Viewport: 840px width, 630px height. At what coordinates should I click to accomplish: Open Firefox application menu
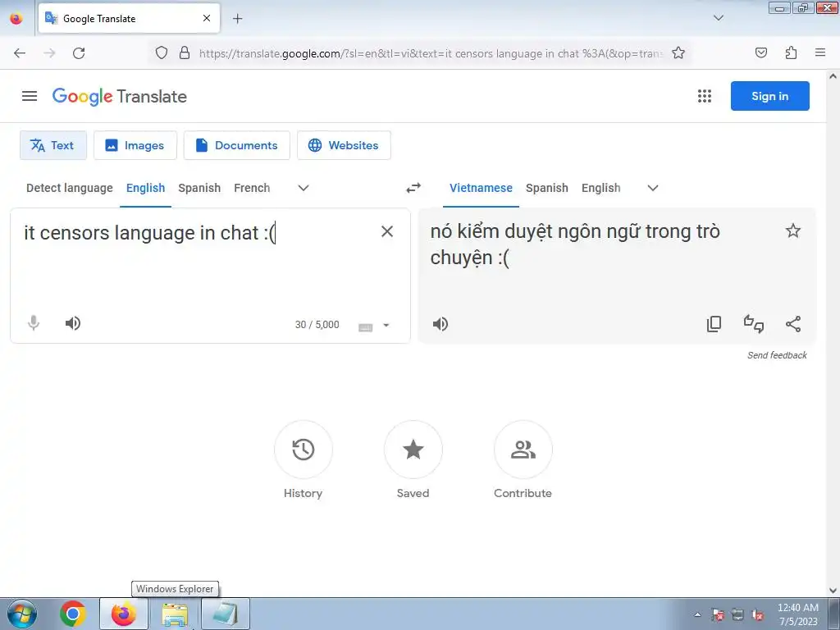pyautogui.click(x=819, y=52)
